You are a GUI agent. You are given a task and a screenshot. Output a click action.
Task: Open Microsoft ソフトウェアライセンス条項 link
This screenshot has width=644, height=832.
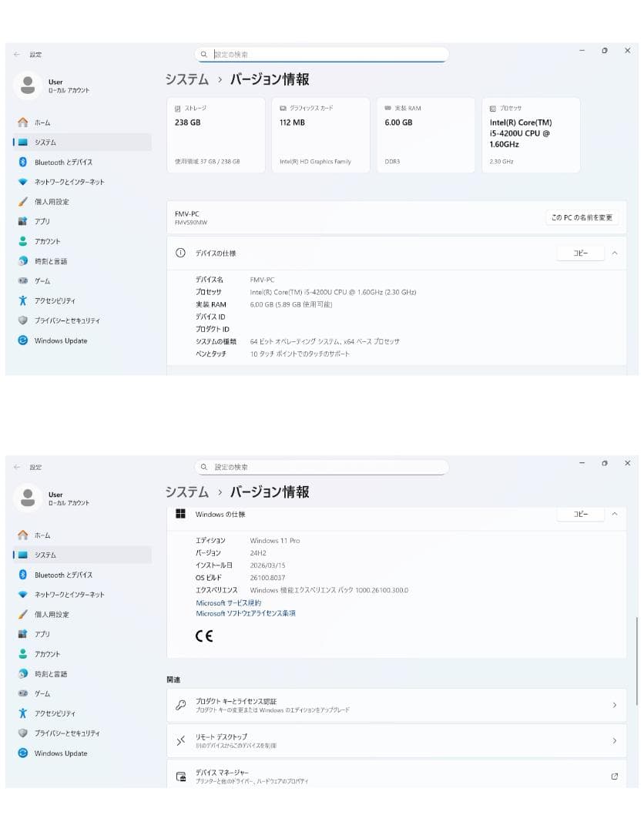click(246, 613)
